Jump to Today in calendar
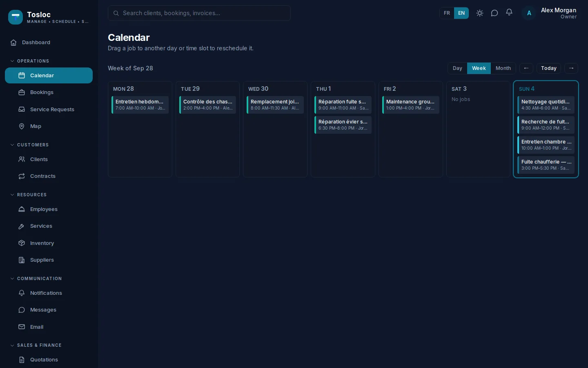The width and height of the screenshot is (588, 368). (549, 68)
